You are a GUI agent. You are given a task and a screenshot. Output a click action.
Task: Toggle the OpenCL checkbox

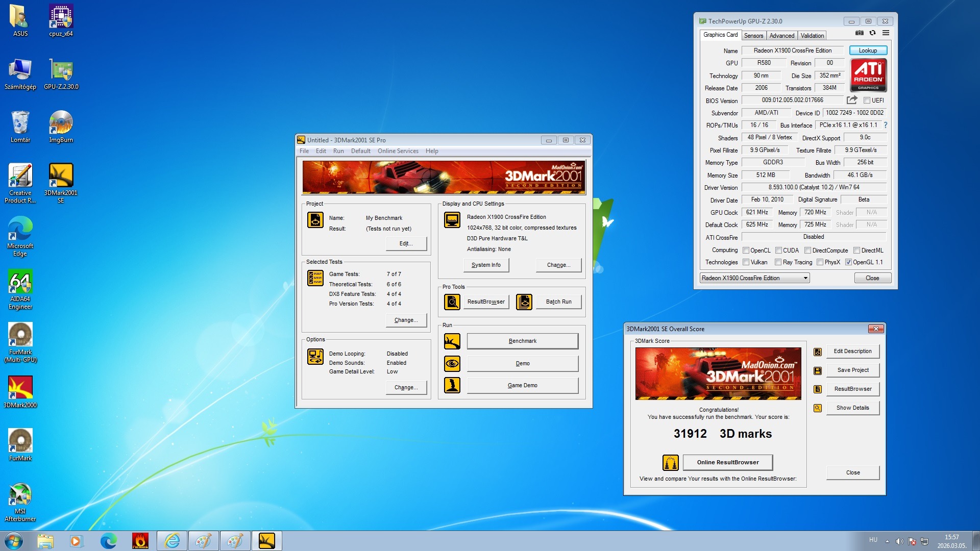pyautogui.click(x=746, y=251)
